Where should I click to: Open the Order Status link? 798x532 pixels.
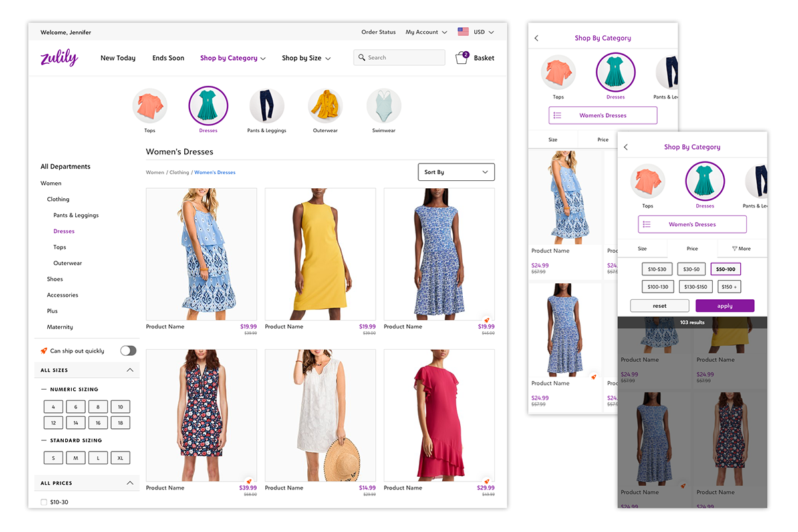(x=378, y=32)
